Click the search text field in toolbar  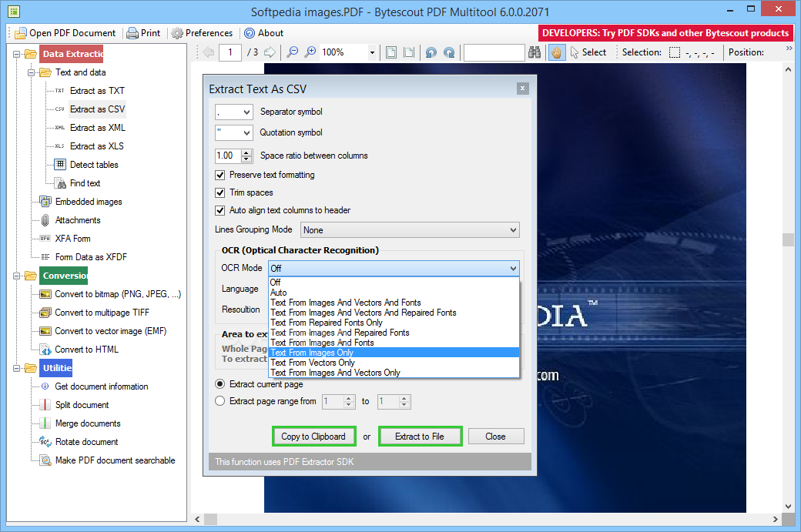pos(494,52)
